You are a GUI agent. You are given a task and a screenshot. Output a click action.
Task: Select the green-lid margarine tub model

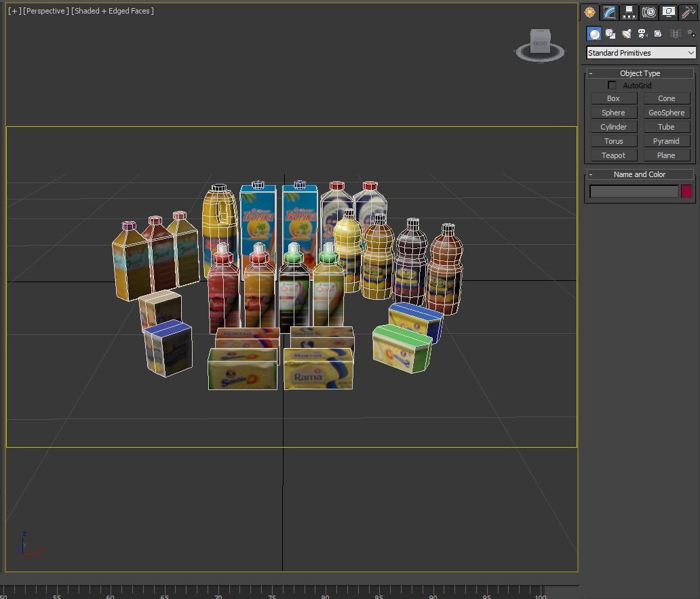[402, 348]
